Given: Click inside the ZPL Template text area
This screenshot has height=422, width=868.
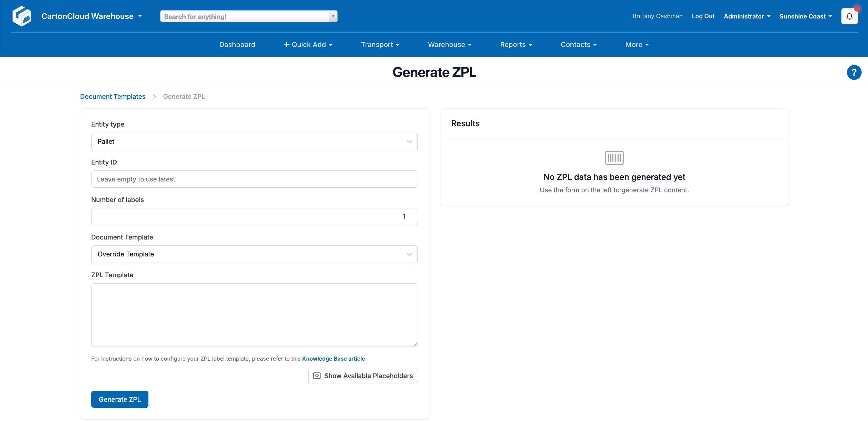Looking at the screenshot, I should (x=254, y=315).
